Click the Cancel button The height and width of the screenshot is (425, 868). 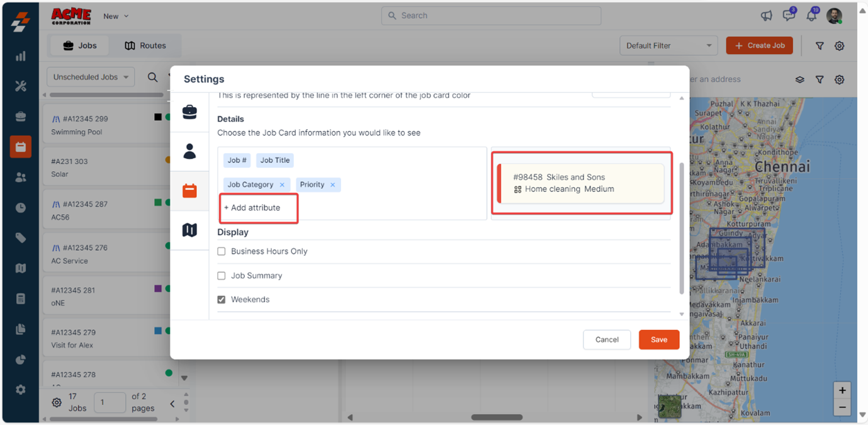click(x=607, y=339)
